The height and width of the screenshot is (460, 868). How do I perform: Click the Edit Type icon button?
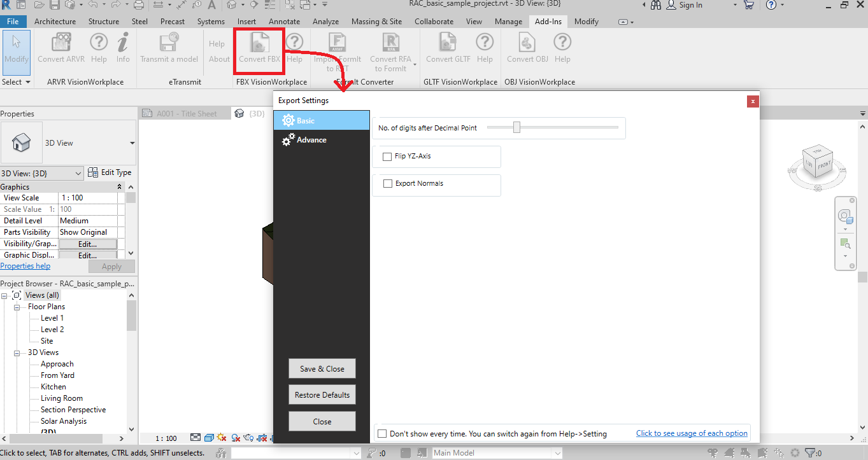(x=109, y=172)
